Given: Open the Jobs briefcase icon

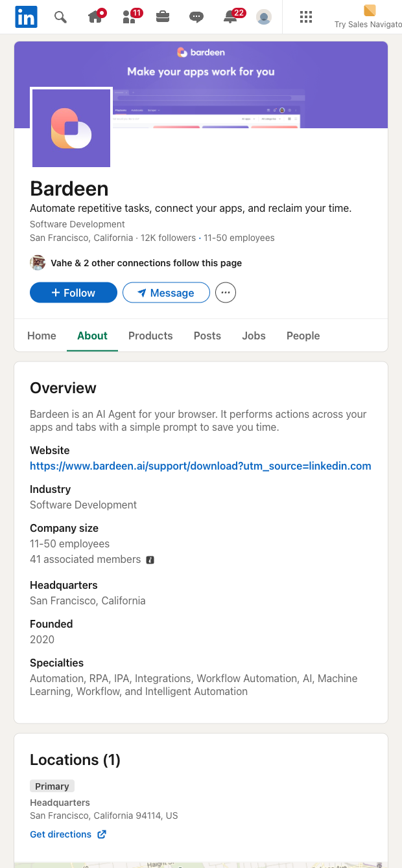Looking at the screenshot, I should point(163,17).
